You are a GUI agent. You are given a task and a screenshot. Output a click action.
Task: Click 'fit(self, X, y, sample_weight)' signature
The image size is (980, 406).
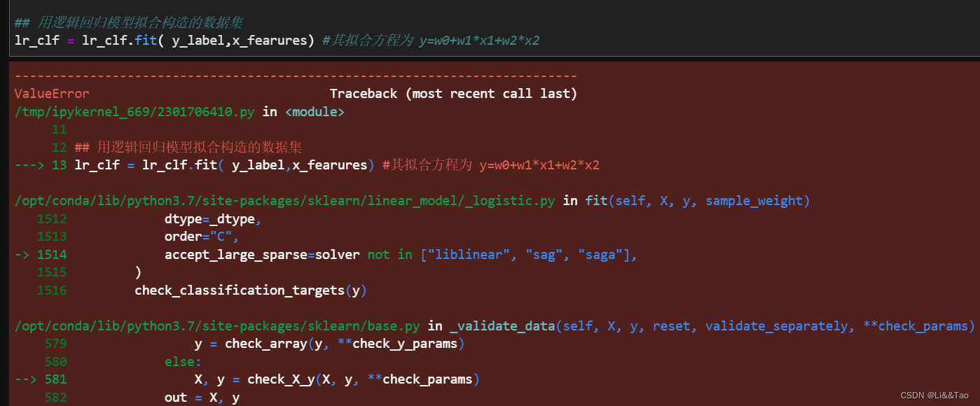[698, 201]
